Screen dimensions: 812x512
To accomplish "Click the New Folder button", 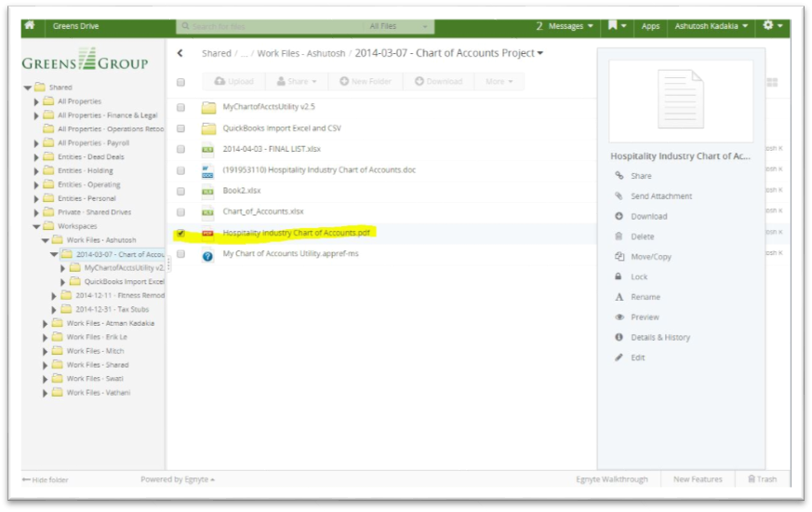I will [365, 82].
